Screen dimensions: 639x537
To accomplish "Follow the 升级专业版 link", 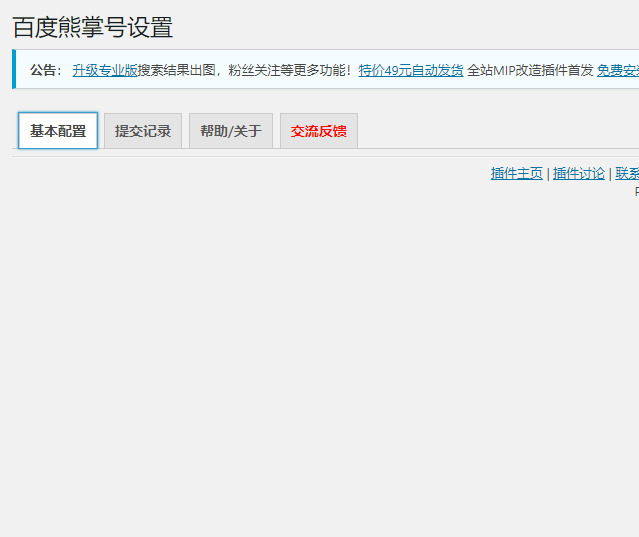I will pyautogui.click(x=105, y=70).
